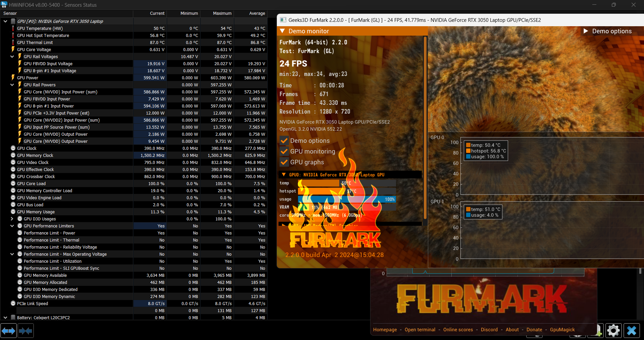Click the collapse columns inward-arrows button
This screenshot has width=644, height=340.
point(26,331)
